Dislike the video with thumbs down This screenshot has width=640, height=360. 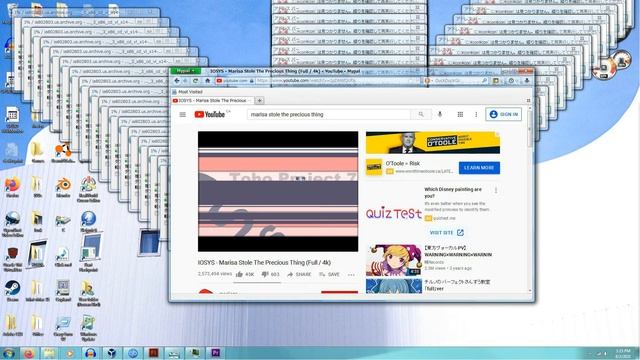point(270,274)
